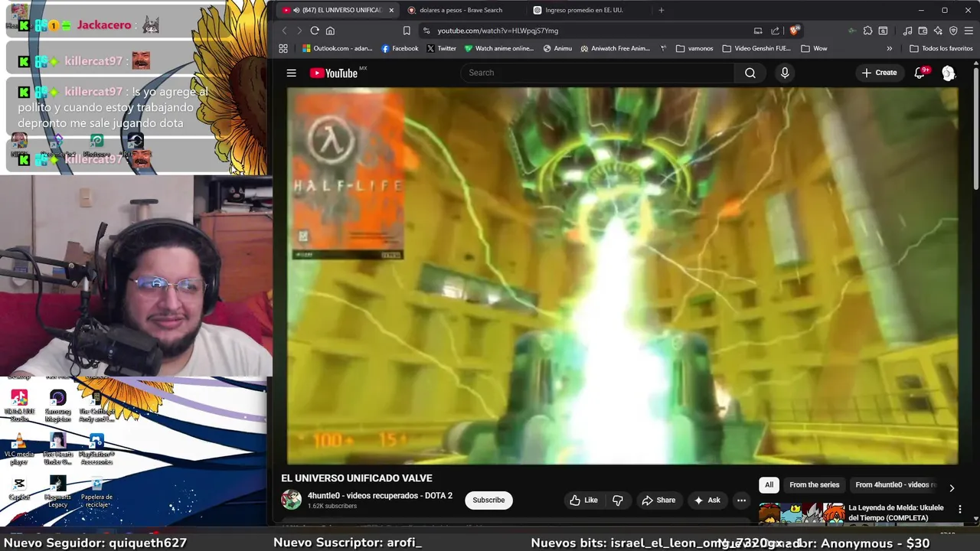The image size is (980, 551).
Task: Open Papelera de reciclaje on desktop
Action: click(x=96, y=492)
